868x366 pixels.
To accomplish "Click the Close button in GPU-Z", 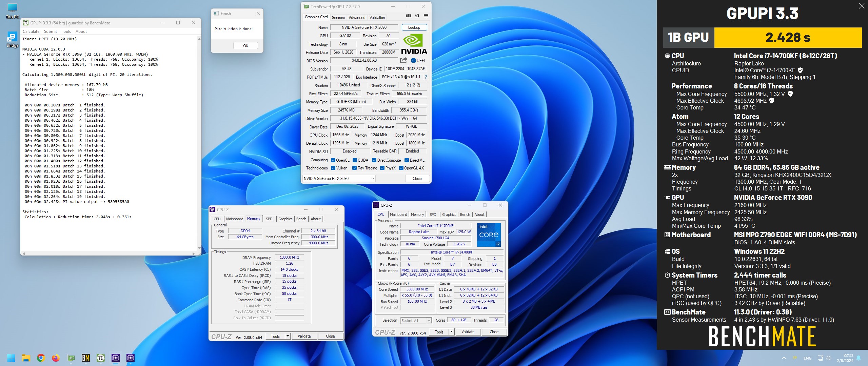I will (x=417, y=179).
